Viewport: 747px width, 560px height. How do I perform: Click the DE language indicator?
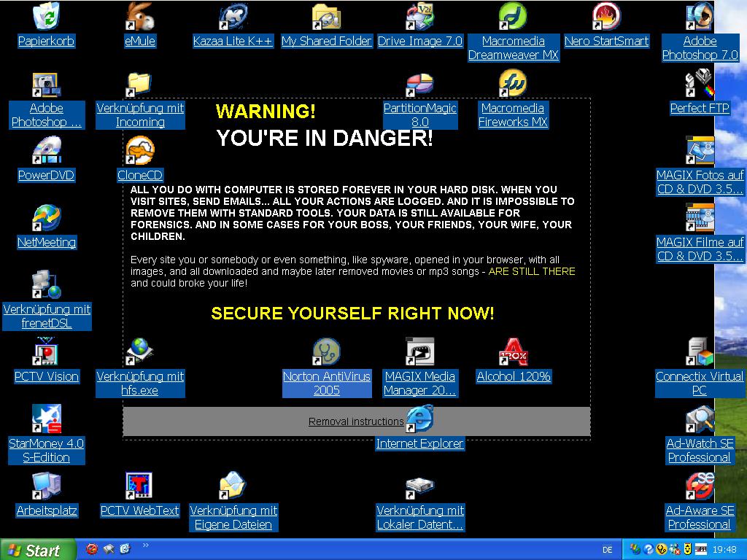coord(608,550)
